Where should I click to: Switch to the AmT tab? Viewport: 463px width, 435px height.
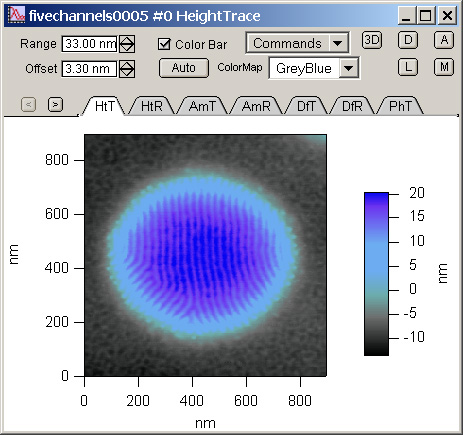point(202,106)
